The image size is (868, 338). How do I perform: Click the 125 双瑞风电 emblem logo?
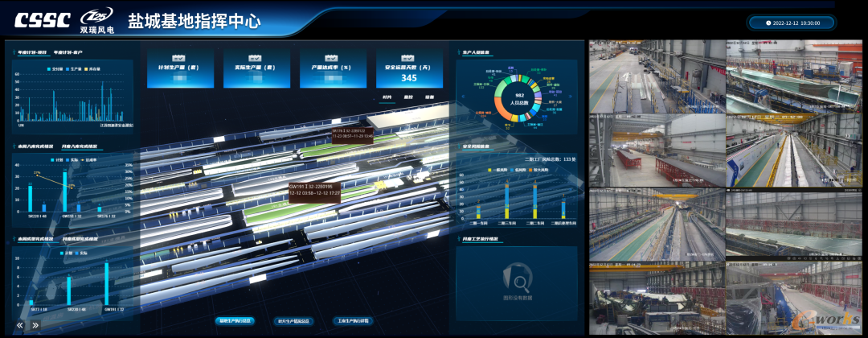click(96, 22)
